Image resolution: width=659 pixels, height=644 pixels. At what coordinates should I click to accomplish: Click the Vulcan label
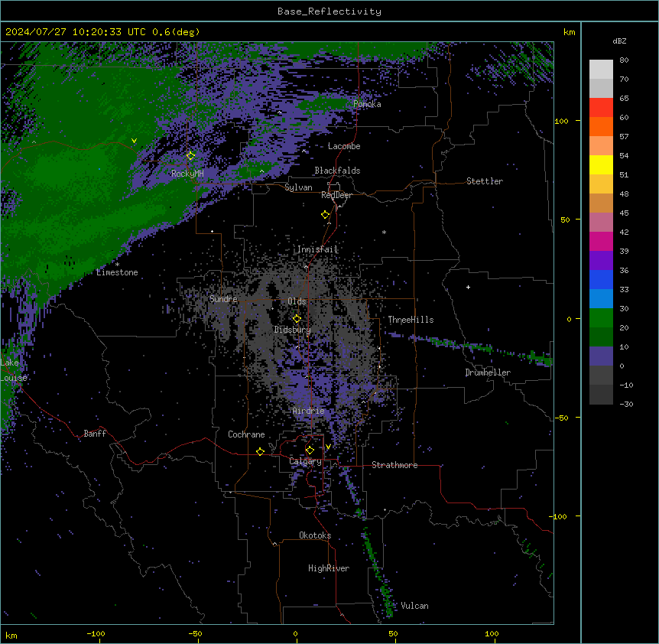click(415, 606)
